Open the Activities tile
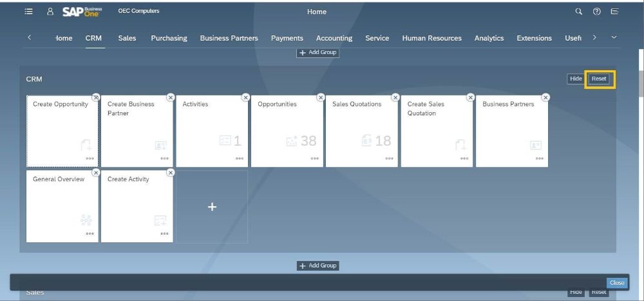 212,131
